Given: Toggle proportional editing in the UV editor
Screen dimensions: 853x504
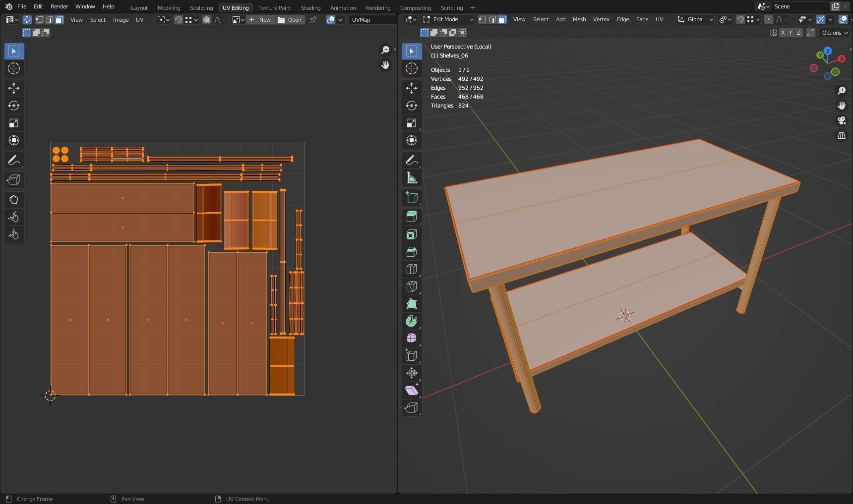Looking at the screenshot, I should (x=207, y=20).
